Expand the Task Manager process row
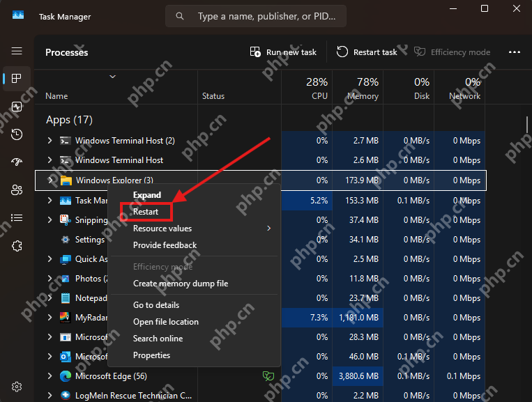 coord(50,201)
